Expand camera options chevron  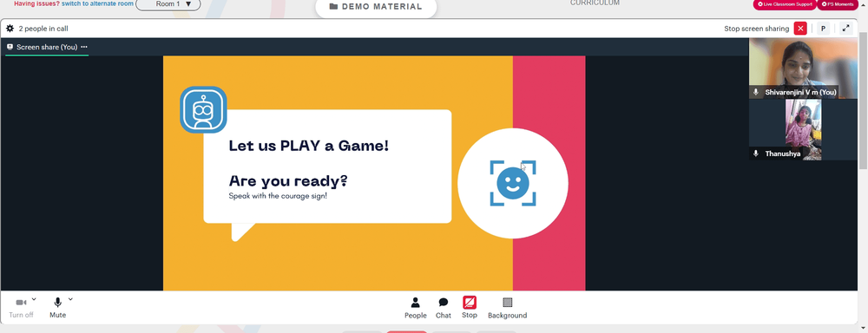34,299
